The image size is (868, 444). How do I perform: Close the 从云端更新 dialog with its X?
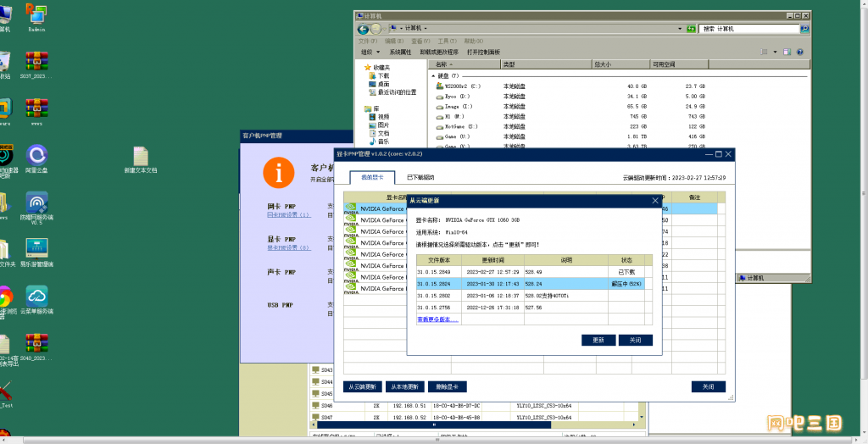click(x=655, y=201)
